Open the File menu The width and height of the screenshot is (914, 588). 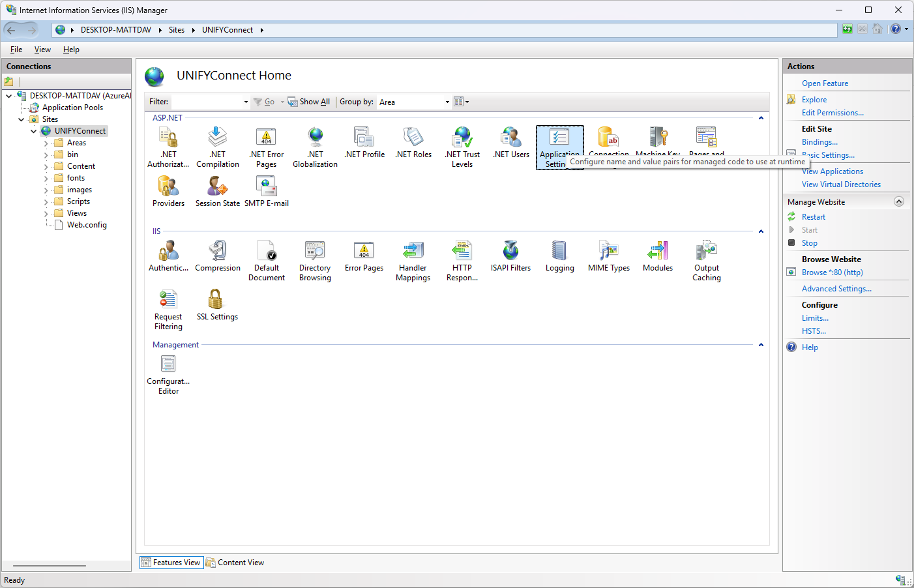(x=16, y=50)
